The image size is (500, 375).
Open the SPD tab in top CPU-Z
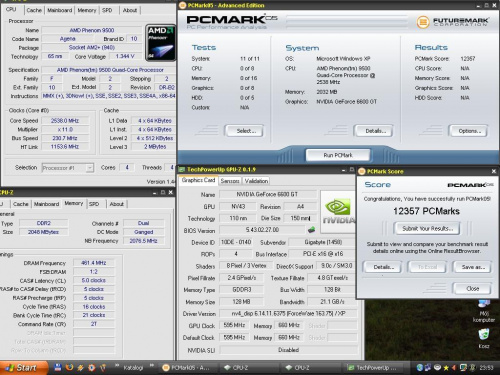tap(107, 10)
